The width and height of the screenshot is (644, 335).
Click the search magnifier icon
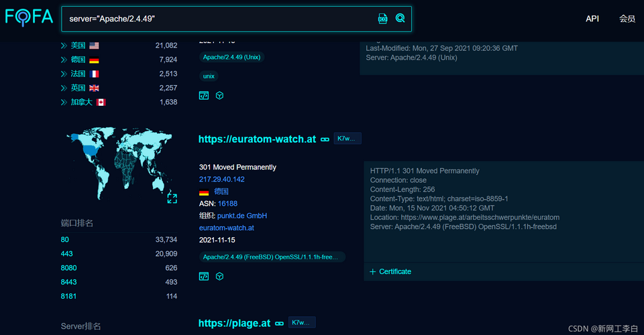[400, 18]
